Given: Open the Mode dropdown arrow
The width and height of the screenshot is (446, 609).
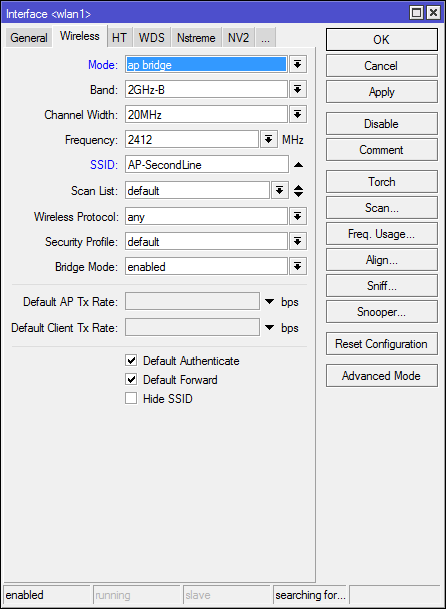Looking at the screenshot, I should coord(298,64).
